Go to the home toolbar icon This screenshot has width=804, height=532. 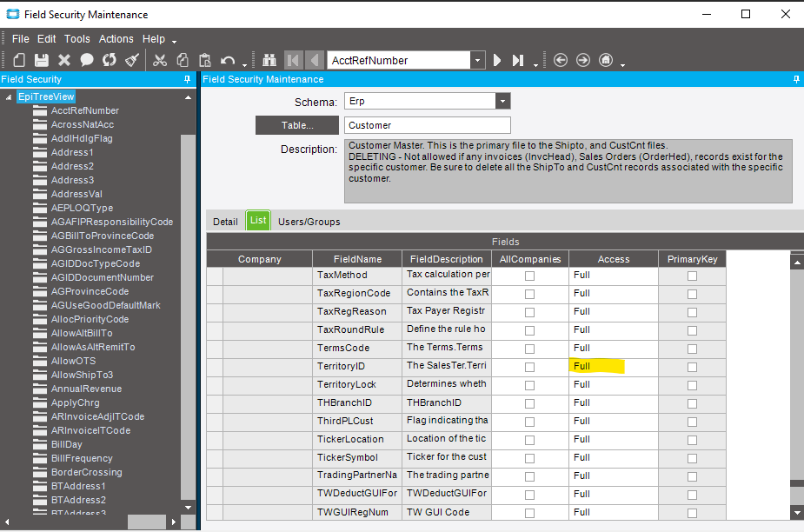[606, 60]
